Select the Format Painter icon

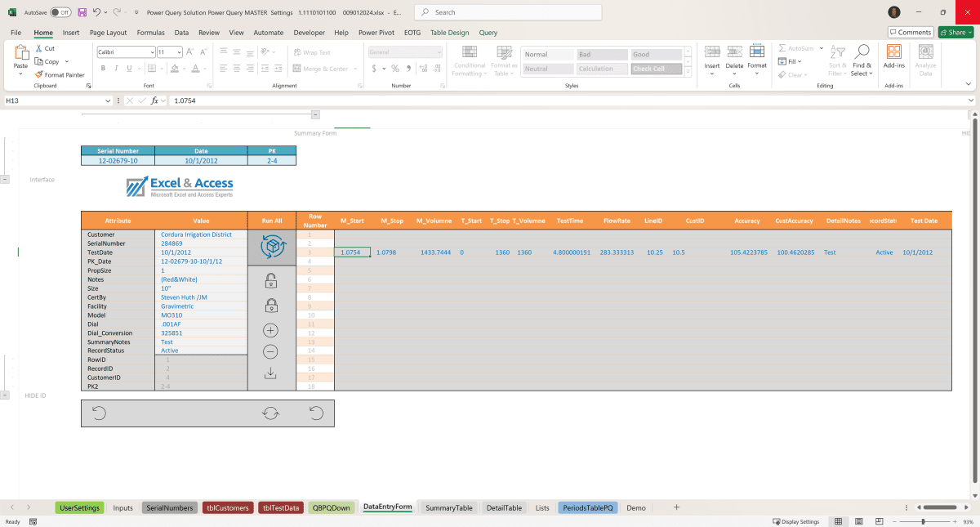pos(38,74)
